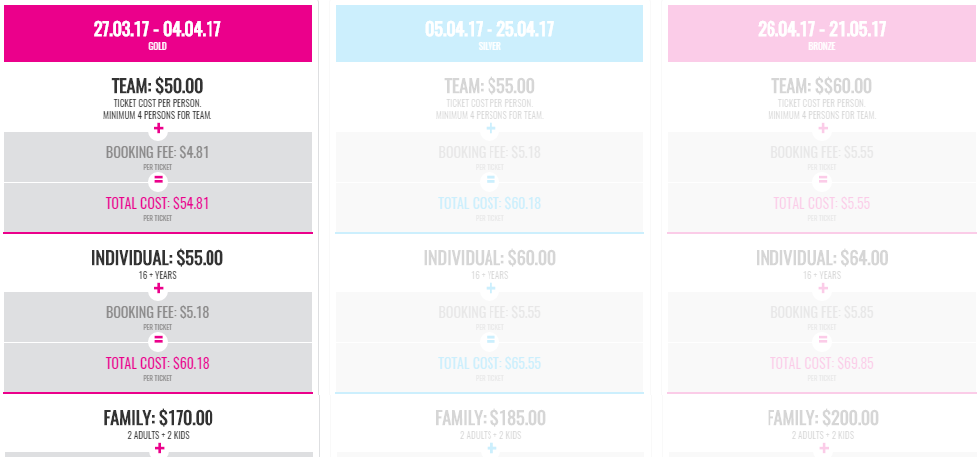The width and height of the screenshot is (980, 457).
Task: Select the Silver 05.04.17 - 25.04.17 header
Action: (490, 33)
